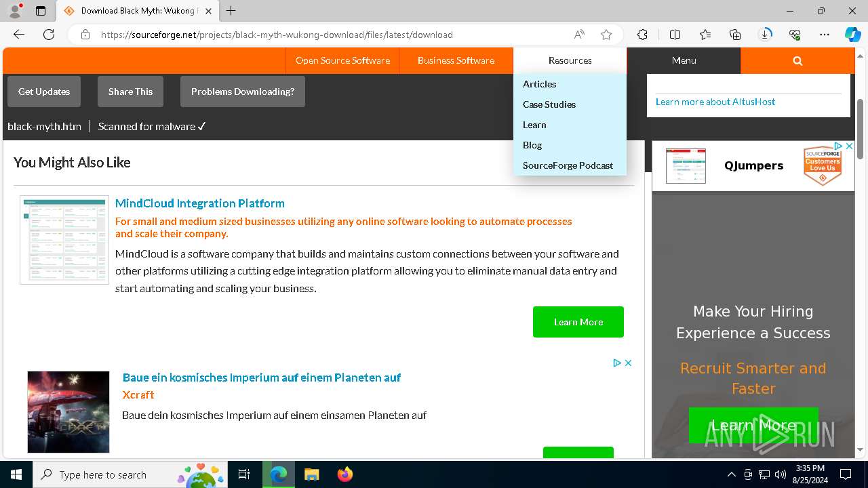
Task: Open a new tab with plus icon
Action: (231, 11)
